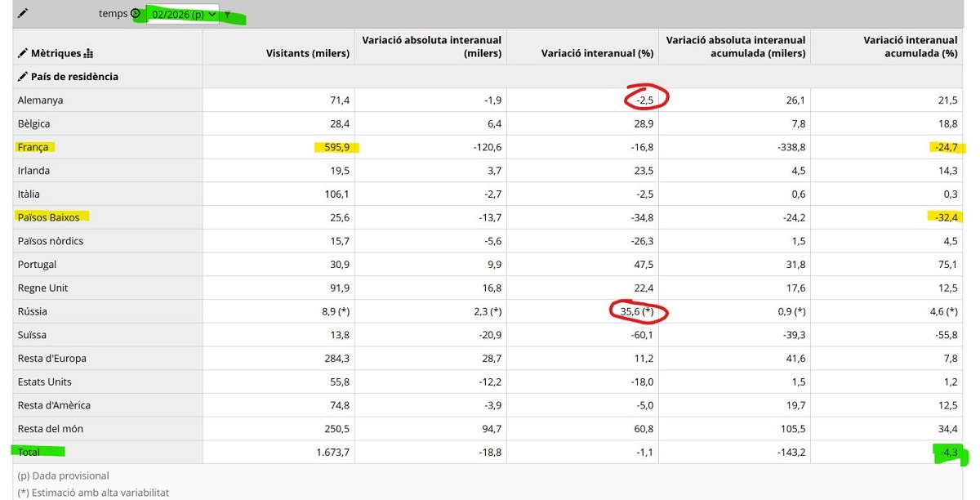Screen dimensions: 980x500
Task: Click Total interannual variation -1,1
Action: [645, 452]
